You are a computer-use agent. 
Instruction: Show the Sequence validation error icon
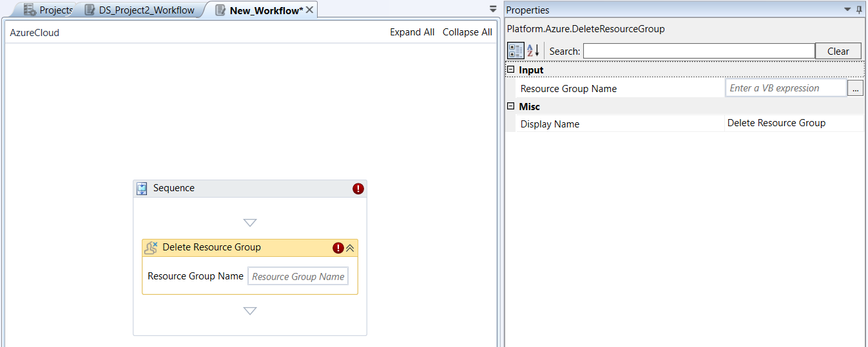358,189
